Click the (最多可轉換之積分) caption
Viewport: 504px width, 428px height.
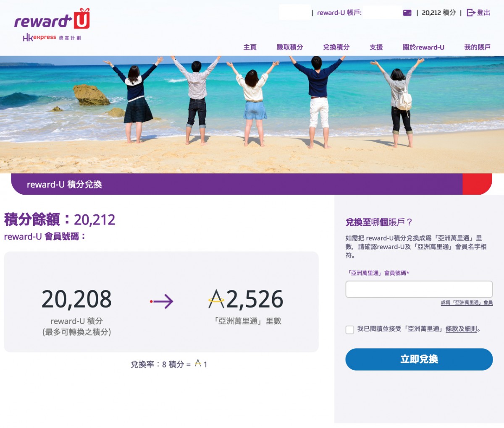[77, 332]
